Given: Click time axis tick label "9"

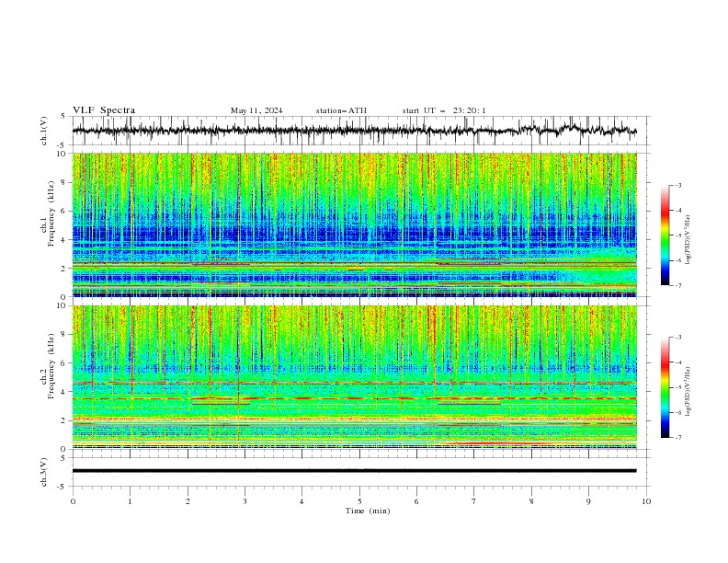Looking at the screenshot, I should pyautogui.click(x=588, y=501).
